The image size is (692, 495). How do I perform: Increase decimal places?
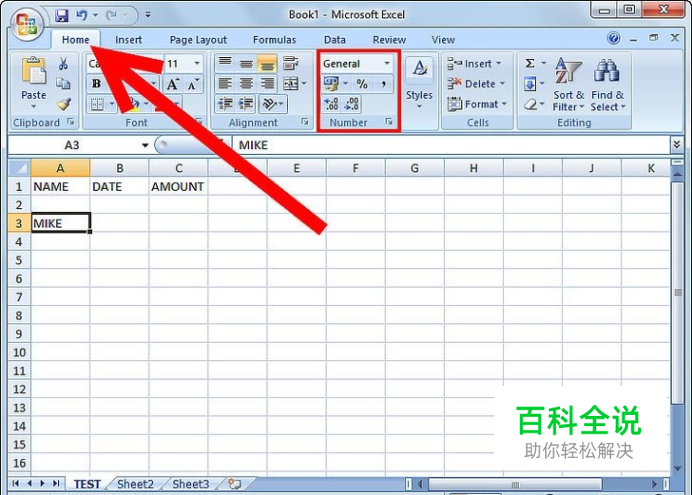coord(331,104)
